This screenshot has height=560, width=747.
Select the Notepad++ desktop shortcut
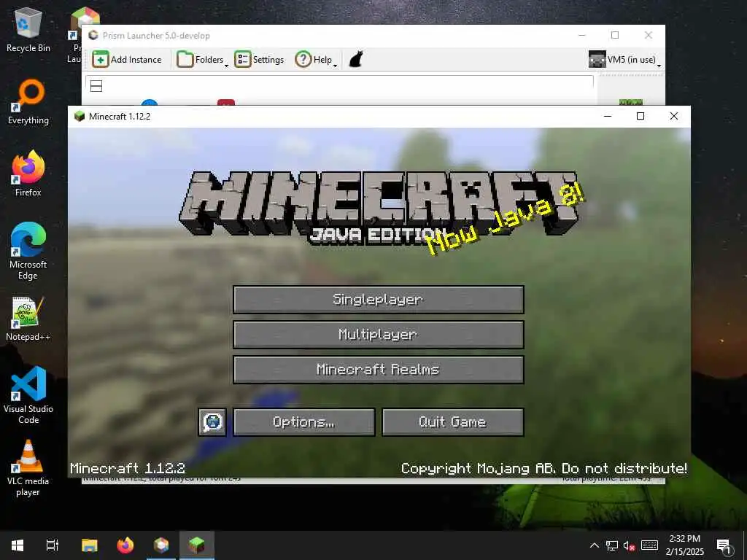28,319
